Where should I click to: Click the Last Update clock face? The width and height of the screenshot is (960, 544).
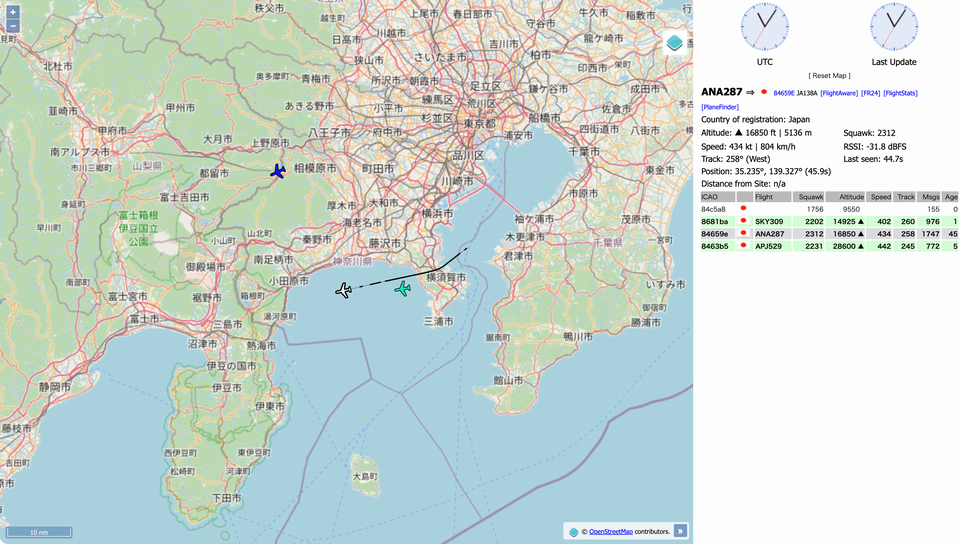click(893, 27)
